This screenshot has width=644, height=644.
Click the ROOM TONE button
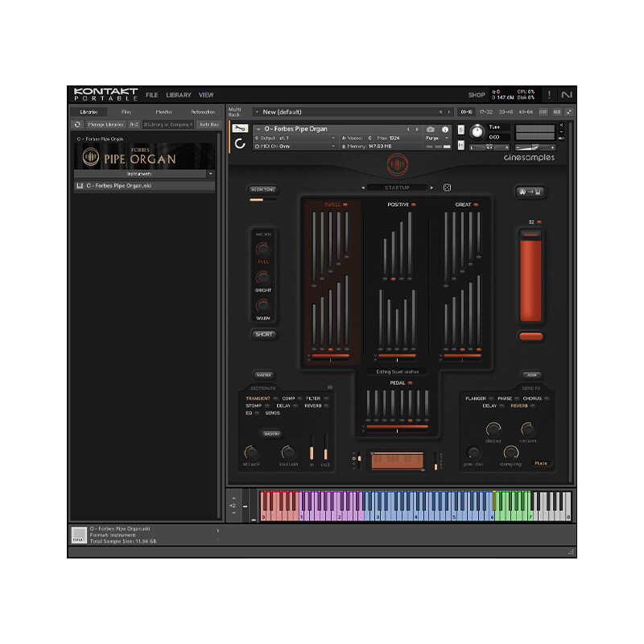pos(263,189)
